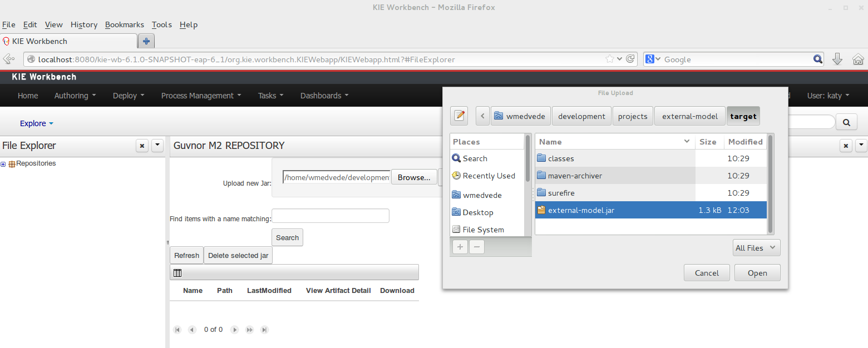Open Firefox downloads arrow icon
The height and width of the screenshot is (348, 868).
coord(837,59)
